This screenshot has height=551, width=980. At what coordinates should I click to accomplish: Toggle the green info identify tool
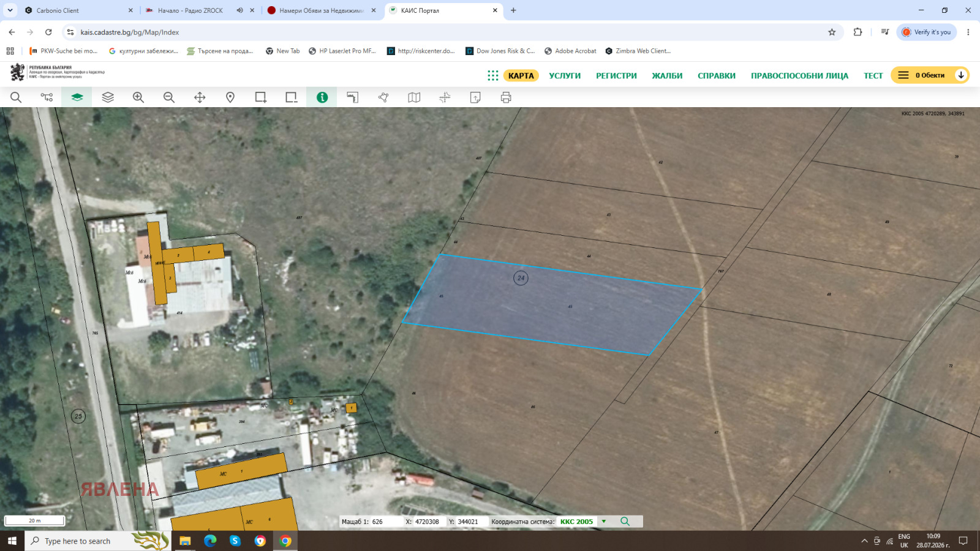[x=322, y=97]
